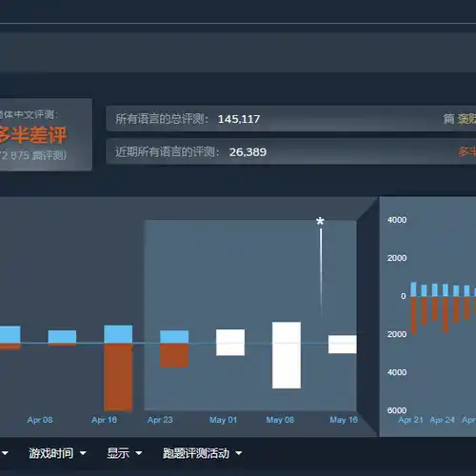The height and width of the screenshot is (476, 476).
Task: Click the 近期所有语言的评测 summary row
Action: click(290, 151)
